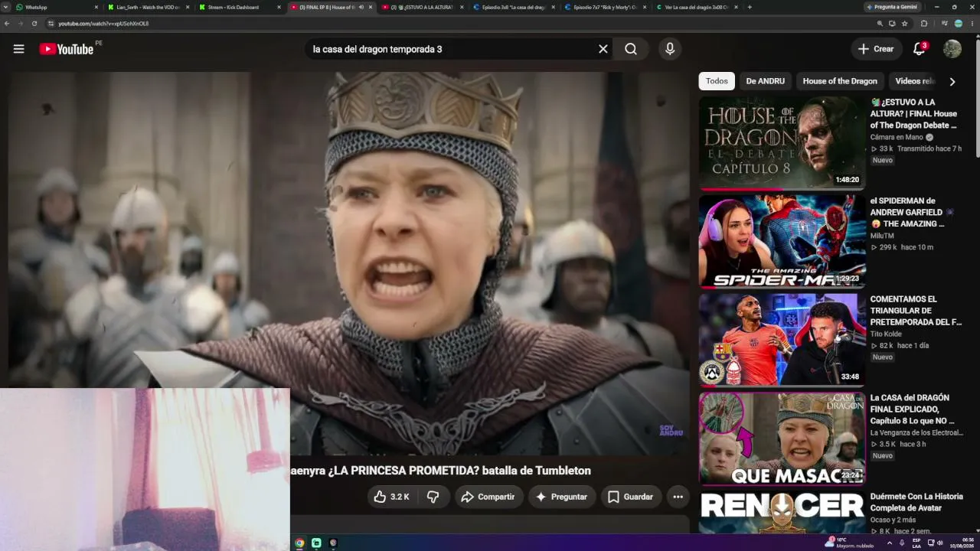The height and width of the screenshot is (551, 980).
Task: Visit the Tito Kolde channel
Action: (x=886, y=334)
